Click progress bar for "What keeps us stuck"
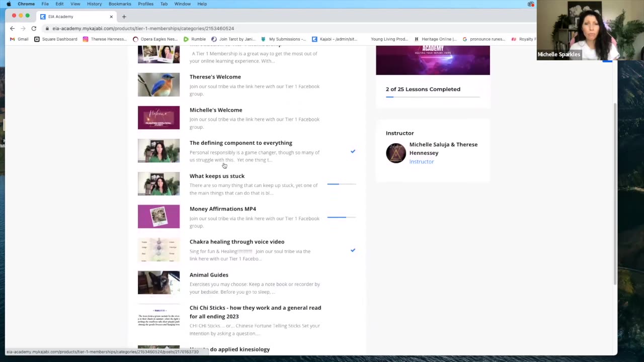This screenshot has width=644, height=362. (342, 184)
